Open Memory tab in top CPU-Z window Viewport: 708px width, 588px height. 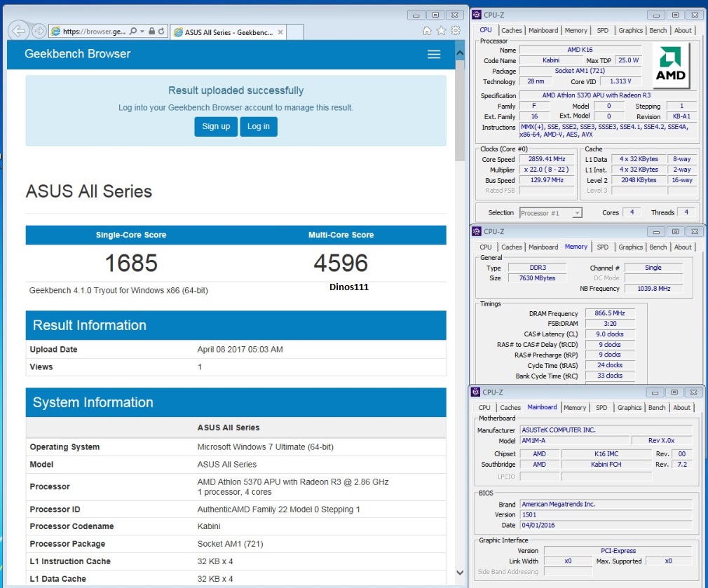point(576,30)
